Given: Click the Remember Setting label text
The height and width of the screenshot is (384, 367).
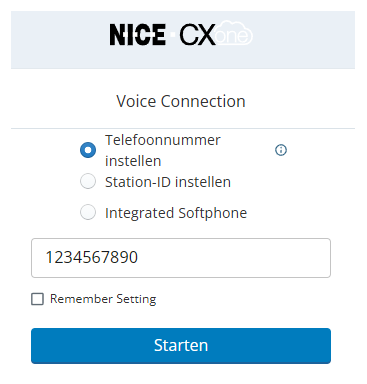Looking at the screenshot, I should pyautogui.click(x=103, y=299).
